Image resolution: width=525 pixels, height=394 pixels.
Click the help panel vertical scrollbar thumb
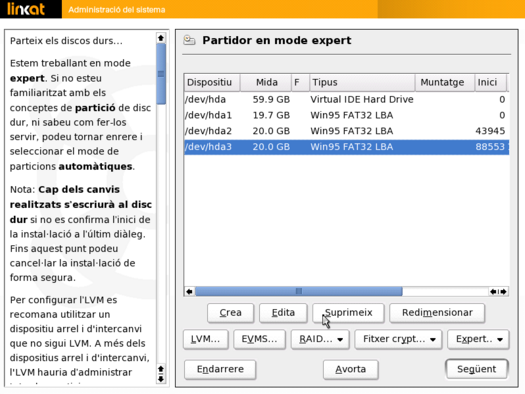tap(161, 74)
